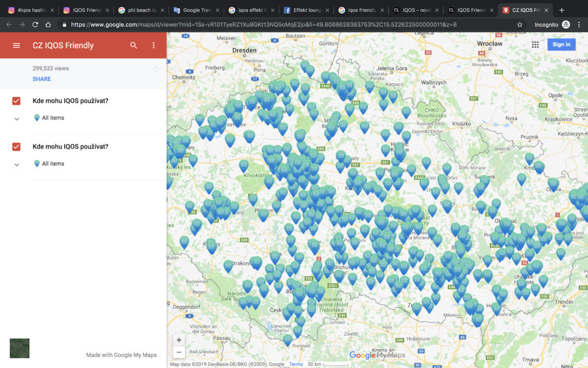Click the SHARE link
This screenshot has height=368, width=588.
tap(41, 79)
